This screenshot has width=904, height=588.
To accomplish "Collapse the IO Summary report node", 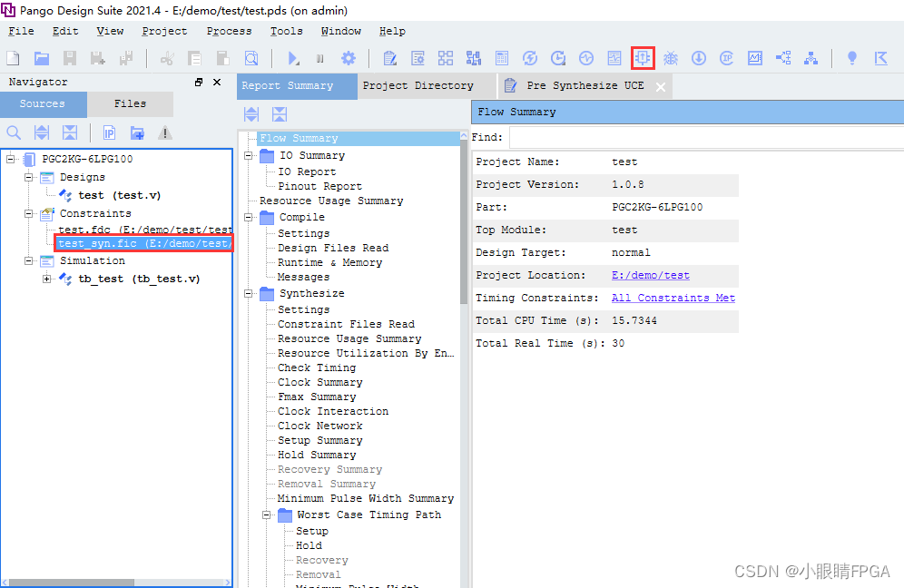I will [249, 156].
